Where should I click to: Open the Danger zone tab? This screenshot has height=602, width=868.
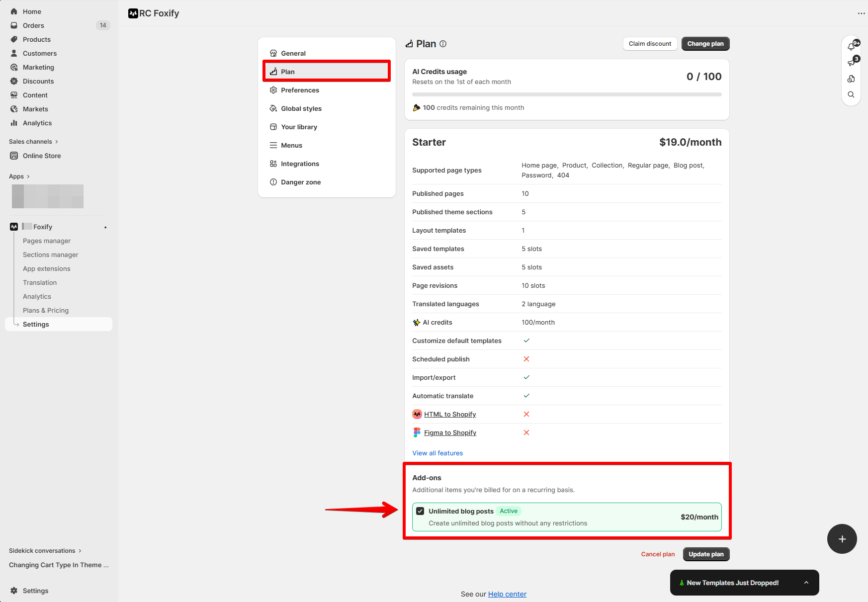click(327, 182)
